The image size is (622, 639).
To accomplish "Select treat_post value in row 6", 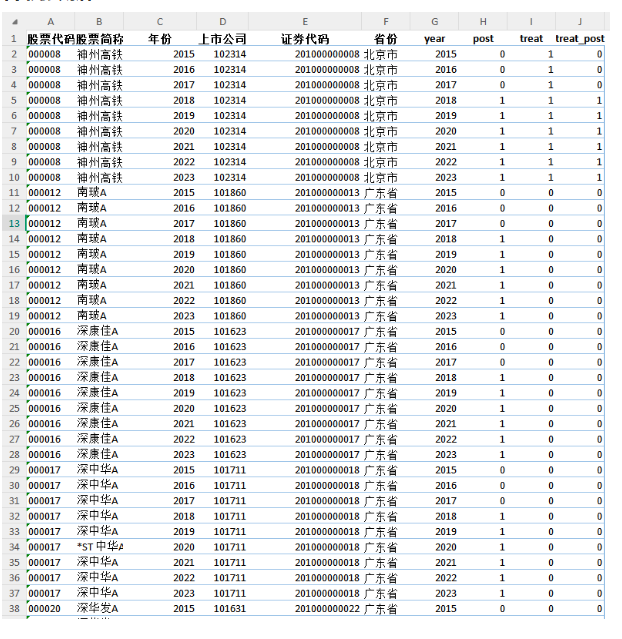I will pyautogui.click(x=580, y=116).
